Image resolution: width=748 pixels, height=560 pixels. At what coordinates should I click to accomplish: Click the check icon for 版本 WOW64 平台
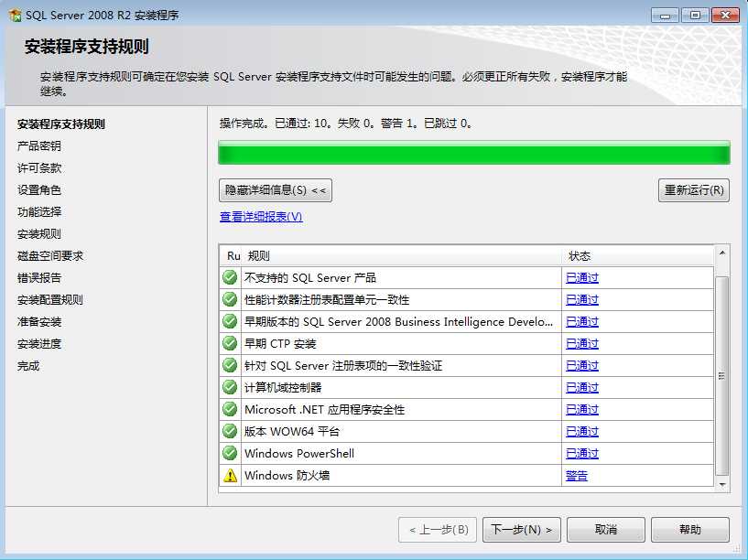pos(230,431)
